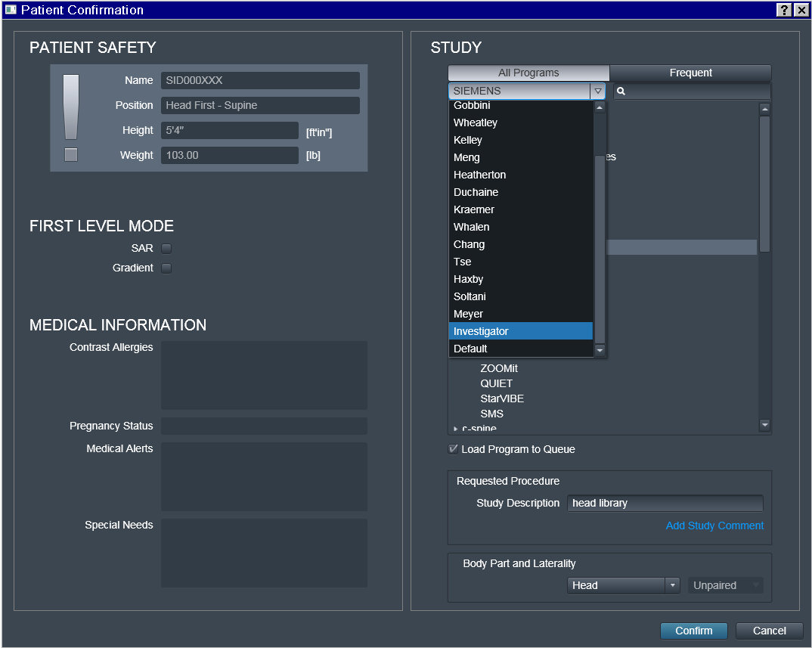
Task: Click the dropdown list scroll down arrow
Action: (x=600, y=350)
